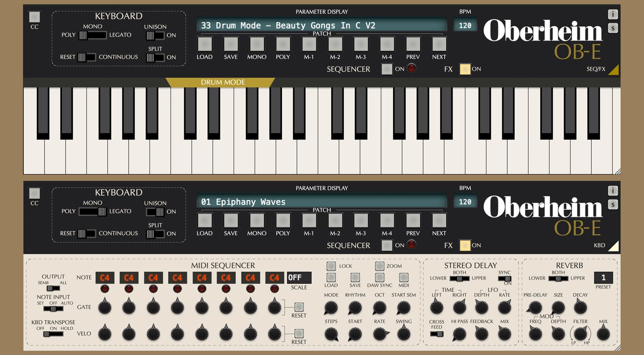
Task: Load a patch in the lower window
Action: point(204,221)
